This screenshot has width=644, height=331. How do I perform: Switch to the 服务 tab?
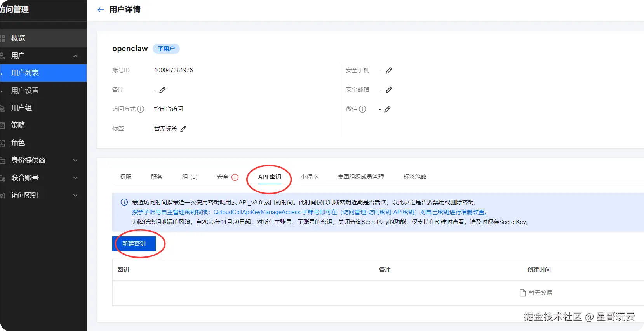coord(157,177)
